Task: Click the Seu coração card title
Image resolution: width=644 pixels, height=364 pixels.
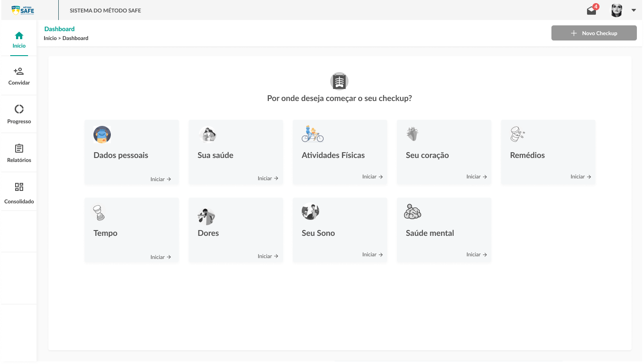Action: click(427, 155)
